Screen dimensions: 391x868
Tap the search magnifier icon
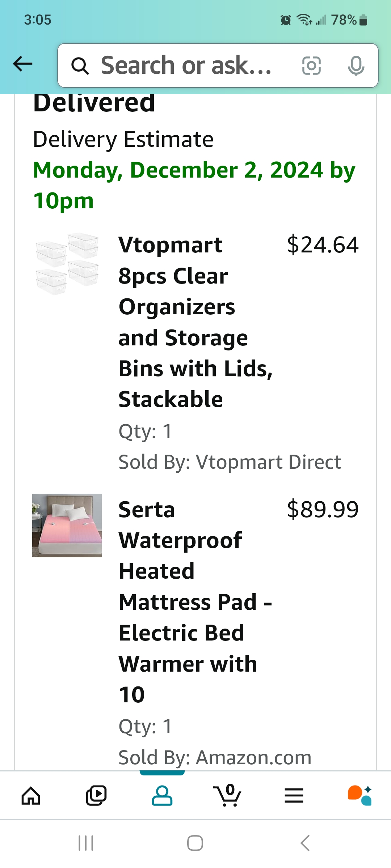tap(80, 66)
